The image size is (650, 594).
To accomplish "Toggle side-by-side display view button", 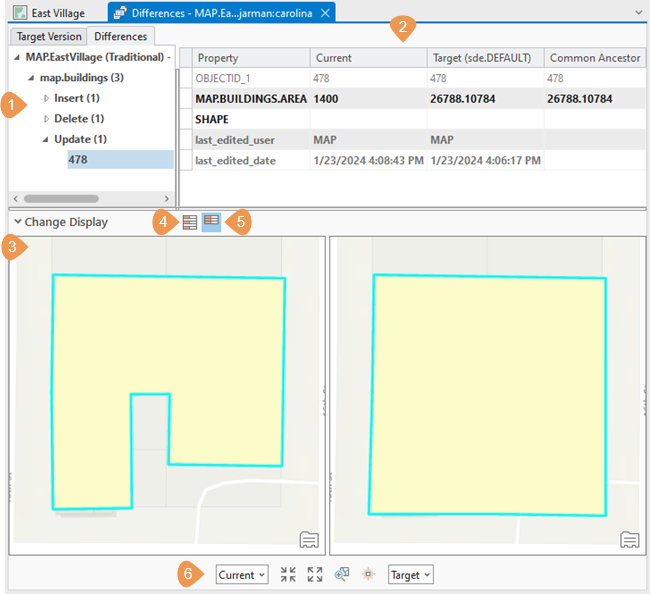I will point(212,222).
